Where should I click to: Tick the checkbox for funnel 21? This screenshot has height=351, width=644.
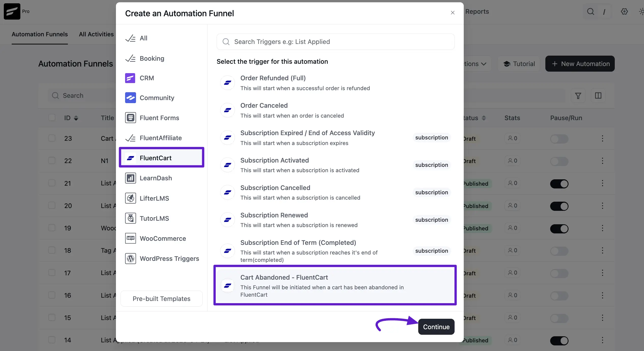52,183
